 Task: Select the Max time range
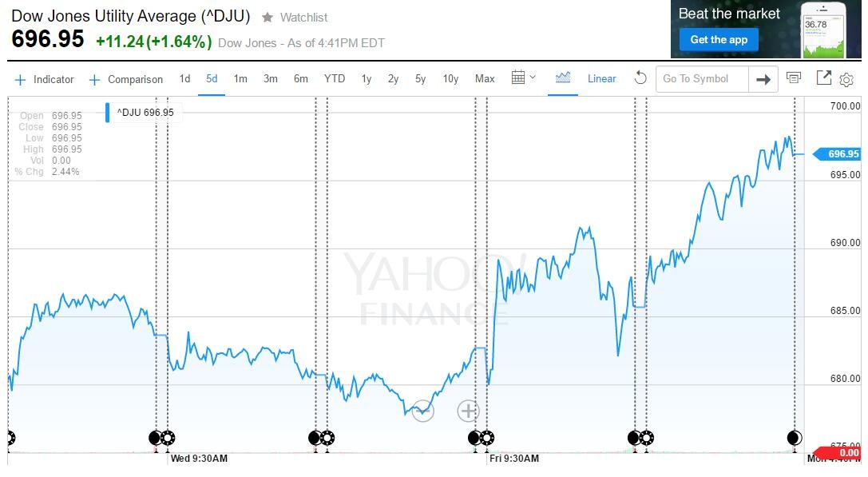click(485, 78)
